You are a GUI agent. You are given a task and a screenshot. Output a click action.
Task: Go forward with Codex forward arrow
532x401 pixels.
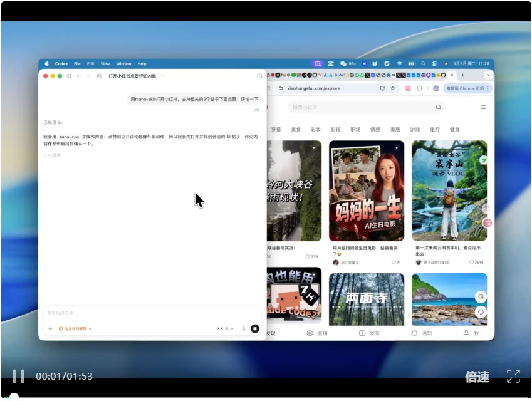coord(88,76)
